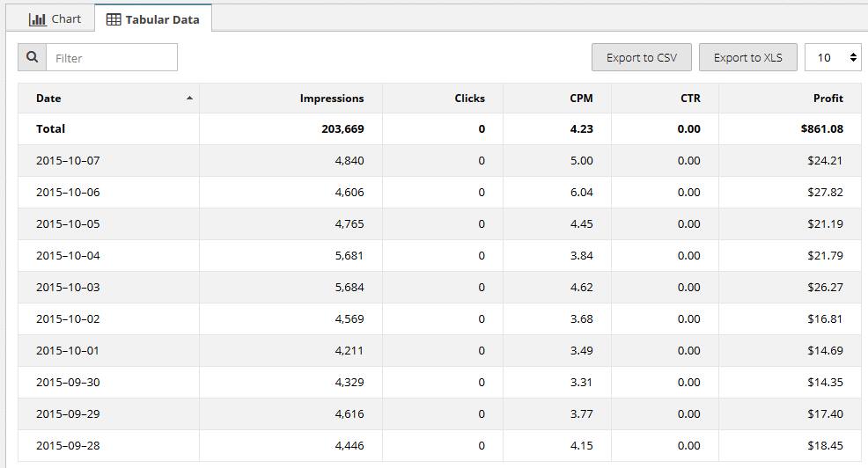This screenshot has height=468, width=868.
Task: Click the bar chart icon on Chart tab
Action: pos(38,19)
